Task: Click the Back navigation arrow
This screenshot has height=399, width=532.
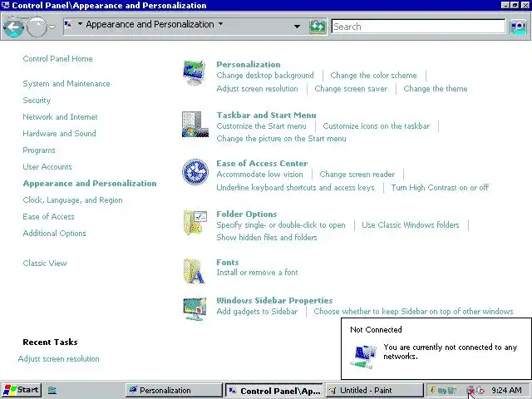Action: pyautogui.click(x=13, y=27)
